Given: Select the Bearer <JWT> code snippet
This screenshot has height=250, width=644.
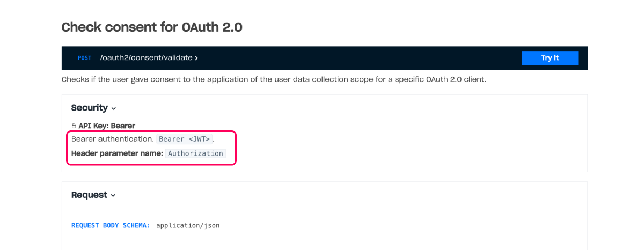Looking at the screenshot, I should (185, 139).
